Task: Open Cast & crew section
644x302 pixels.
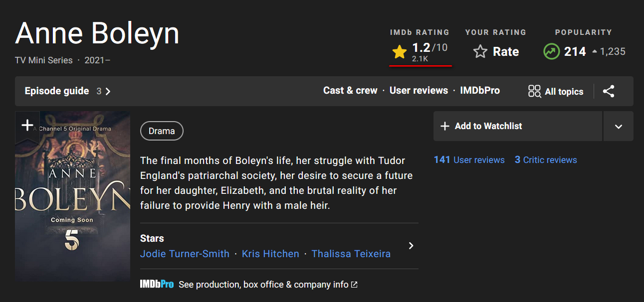Action: (x=350, y=90)
